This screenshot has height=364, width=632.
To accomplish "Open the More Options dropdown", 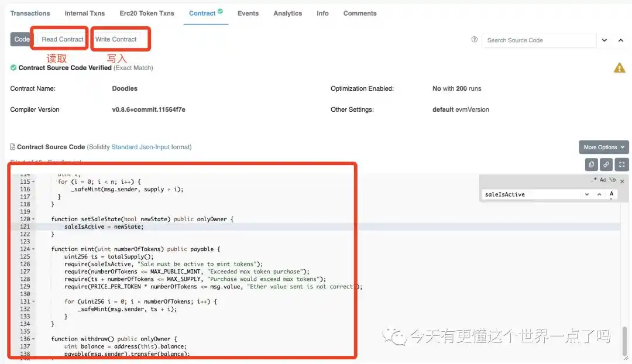I will click(x=604, y=147).
